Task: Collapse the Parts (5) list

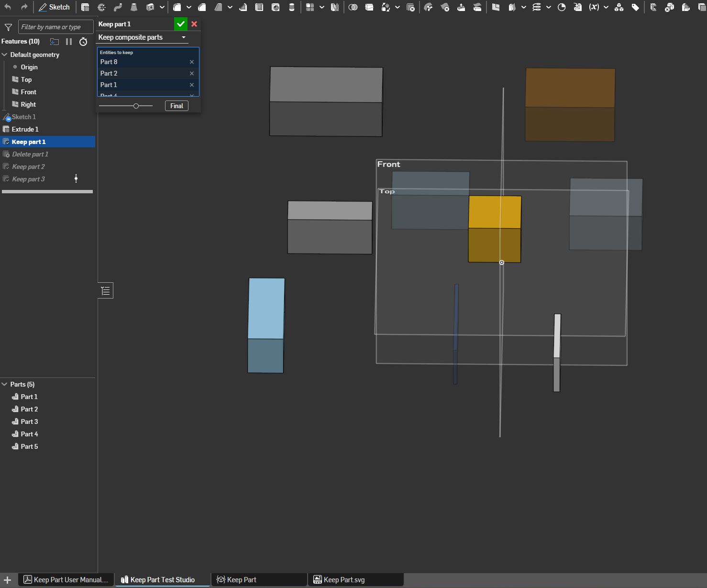Action: (5, 384)
